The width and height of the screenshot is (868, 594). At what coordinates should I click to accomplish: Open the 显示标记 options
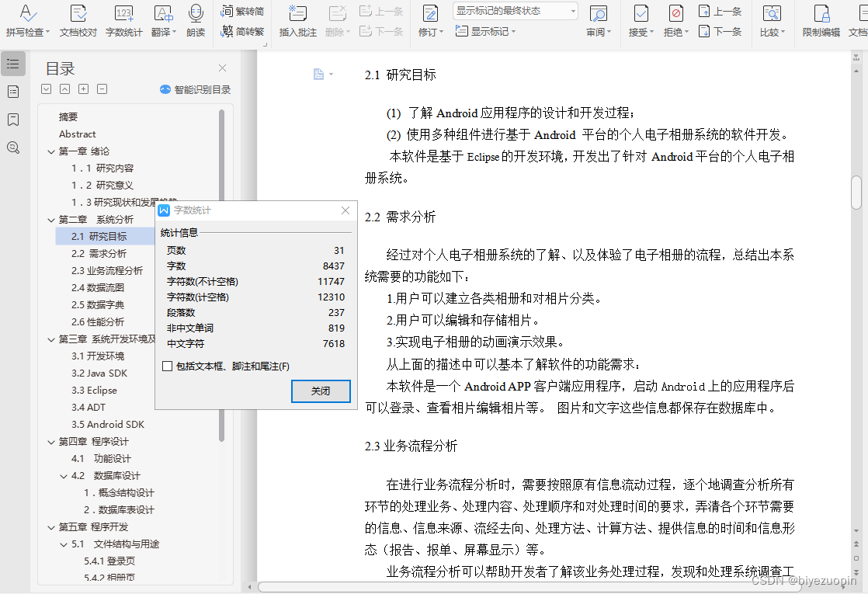coord(485,32)
